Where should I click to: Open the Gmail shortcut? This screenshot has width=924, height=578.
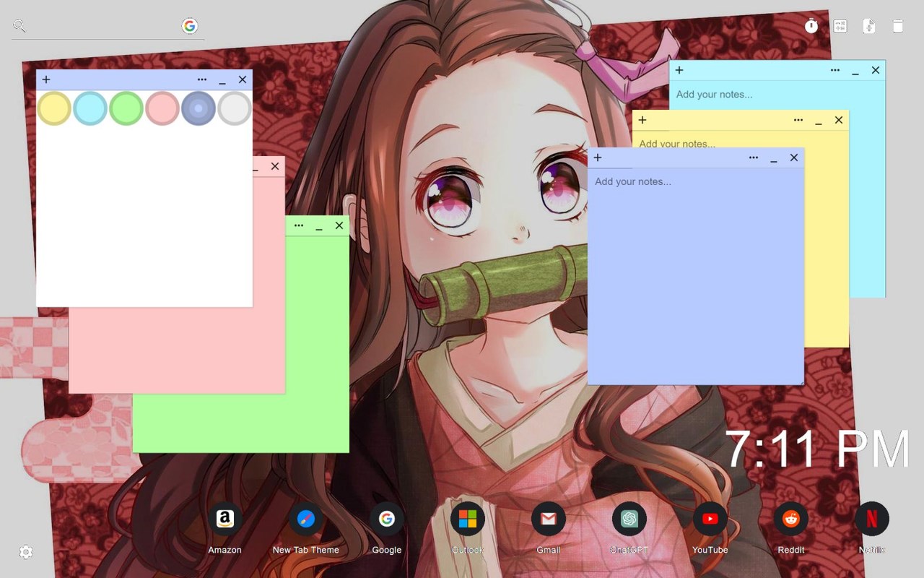click(x=549, y=519)
